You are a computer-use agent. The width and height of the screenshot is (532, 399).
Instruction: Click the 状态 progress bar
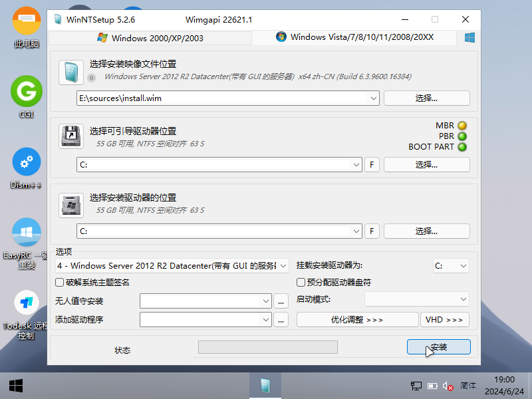coord(268,347)
